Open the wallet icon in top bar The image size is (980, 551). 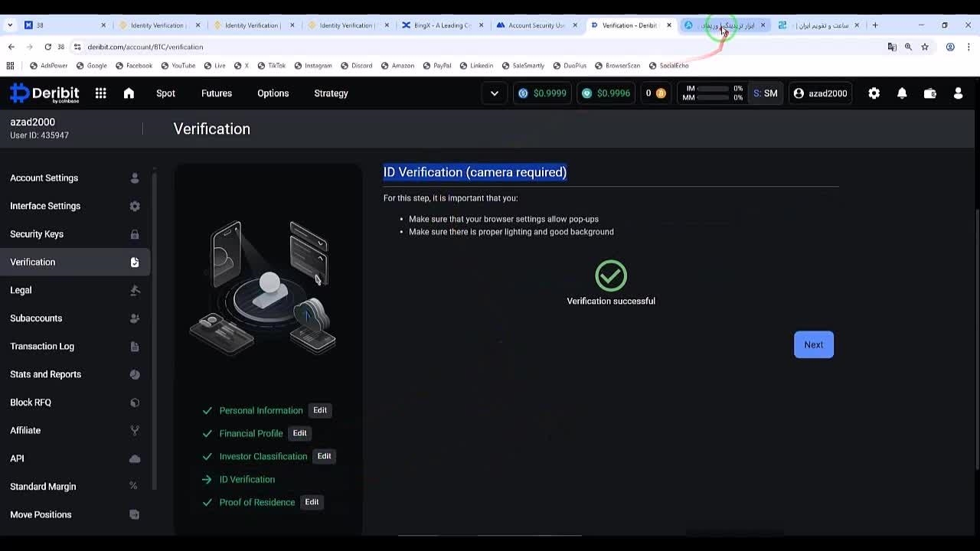coord(929,93)
